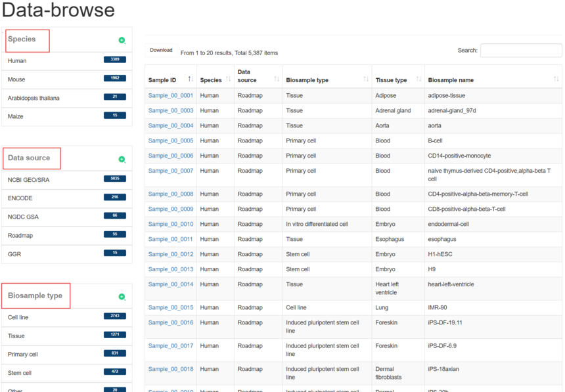This screenshot has width=565, height=392.
Task: Sort by Data source column arrows
Action: pyautogui.click(x=277, y=79)
